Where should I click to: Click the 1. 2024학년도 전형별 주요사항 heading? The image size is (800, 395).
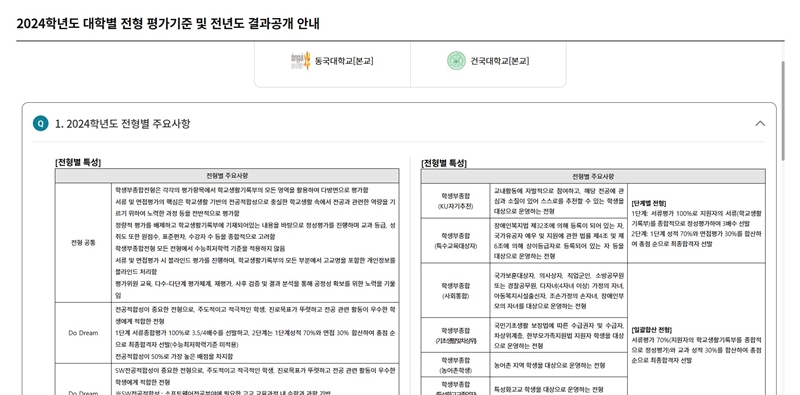tap(122, 124)
